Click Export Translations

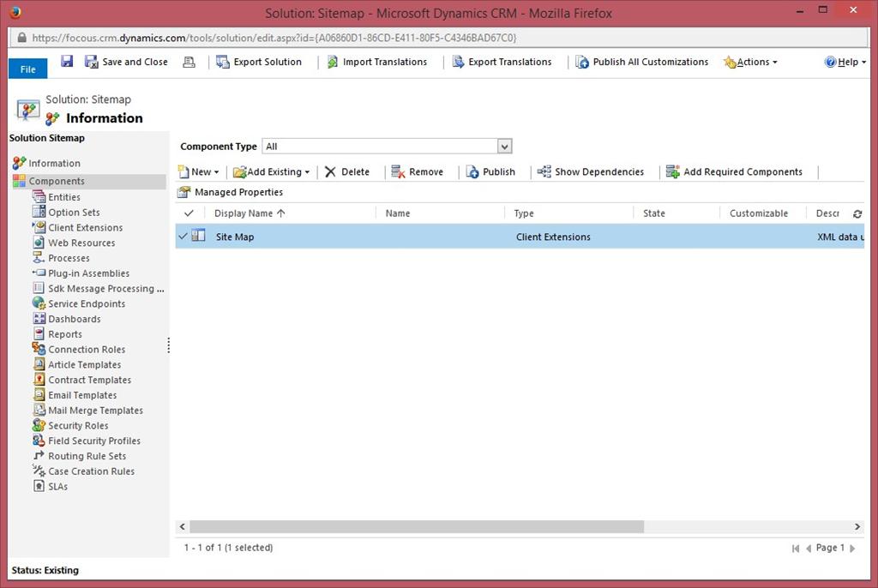click(502, 62)
